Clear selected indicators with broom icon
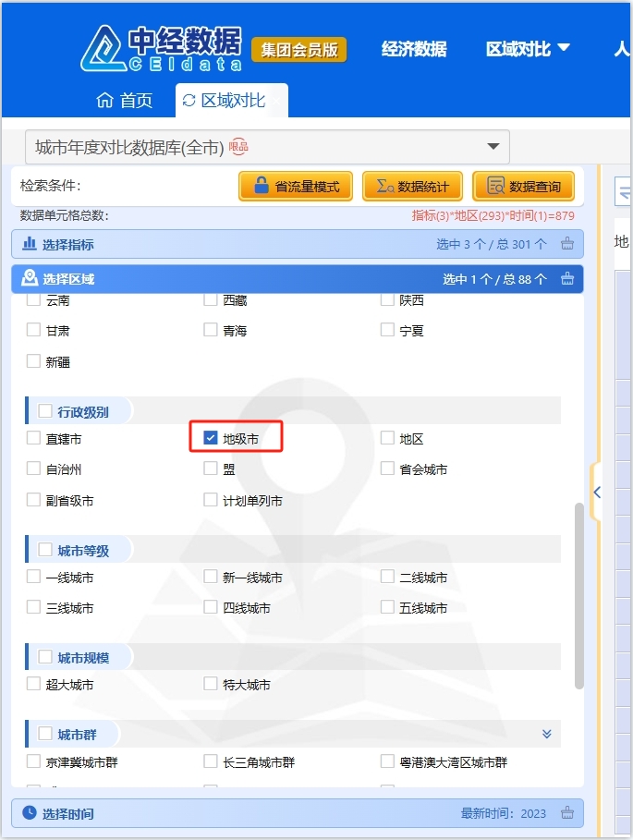The image size is (633, 840). point(567,244)
